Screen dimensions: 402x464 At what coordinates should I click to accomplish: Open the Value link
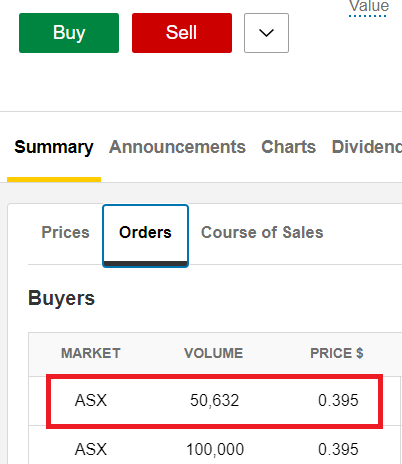[x=369, y=7]
